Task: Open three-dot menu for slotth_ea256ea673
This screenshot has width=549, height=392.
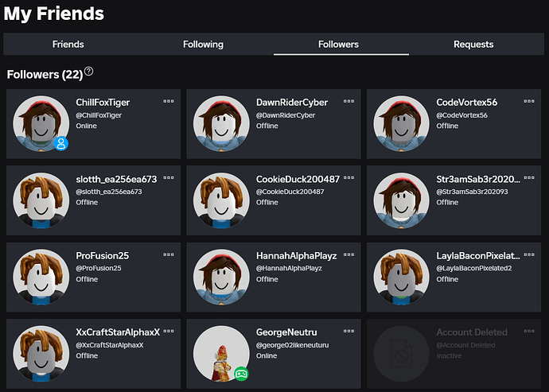Action: coord(169,178)
